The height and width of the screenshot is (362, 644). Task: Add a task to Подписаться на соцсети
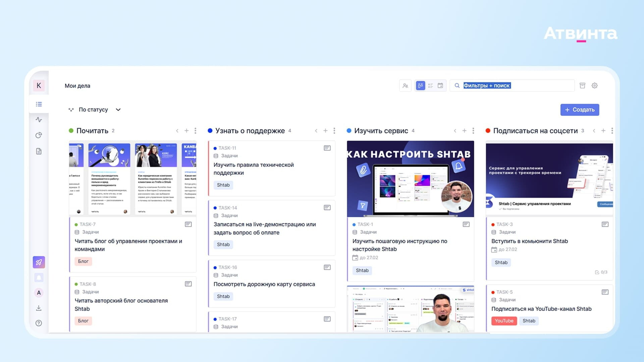tap(603, 131)
